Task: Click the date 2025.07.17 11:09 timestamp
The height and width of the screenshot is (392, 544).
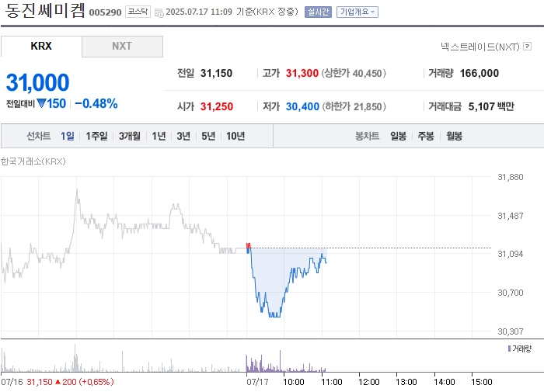Action: 199,12
